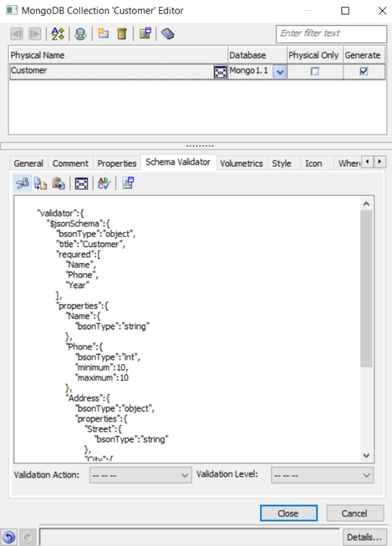Click the "minimum":10 line
Viewport: 392px width, 546px height.
(102, 368)
